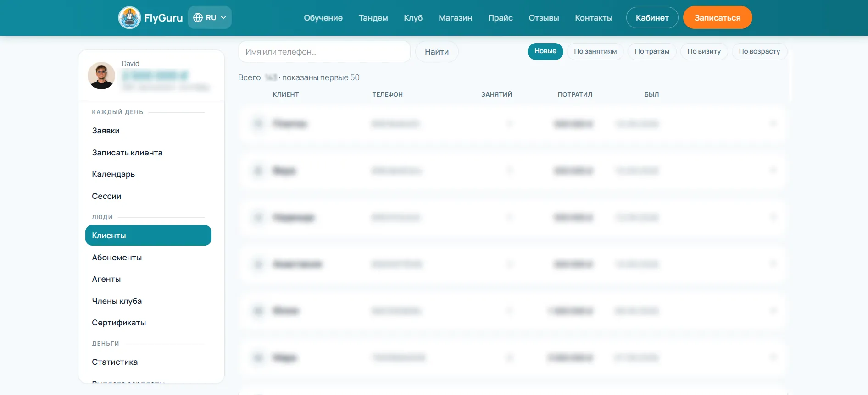Open Абонементы in the sidebar
This screenshot has width=868, height=395.
tap(148, 258)
